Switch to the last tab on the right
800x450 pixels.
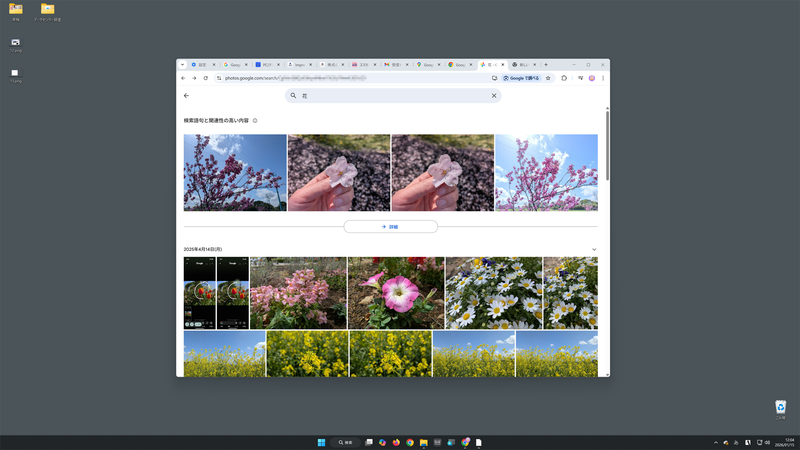(x=524, y=65)
